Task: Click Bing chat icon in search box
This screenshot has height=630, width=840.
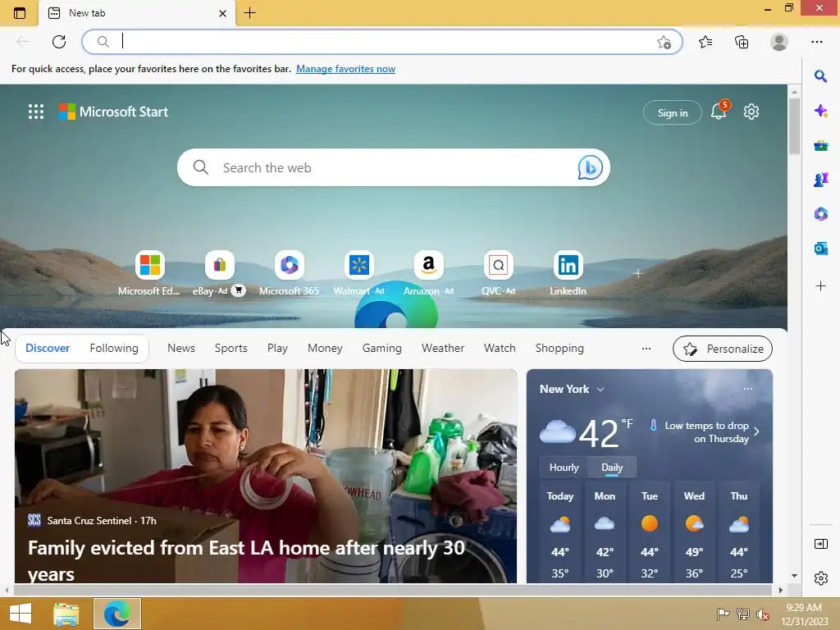Action: coord(590,167)
